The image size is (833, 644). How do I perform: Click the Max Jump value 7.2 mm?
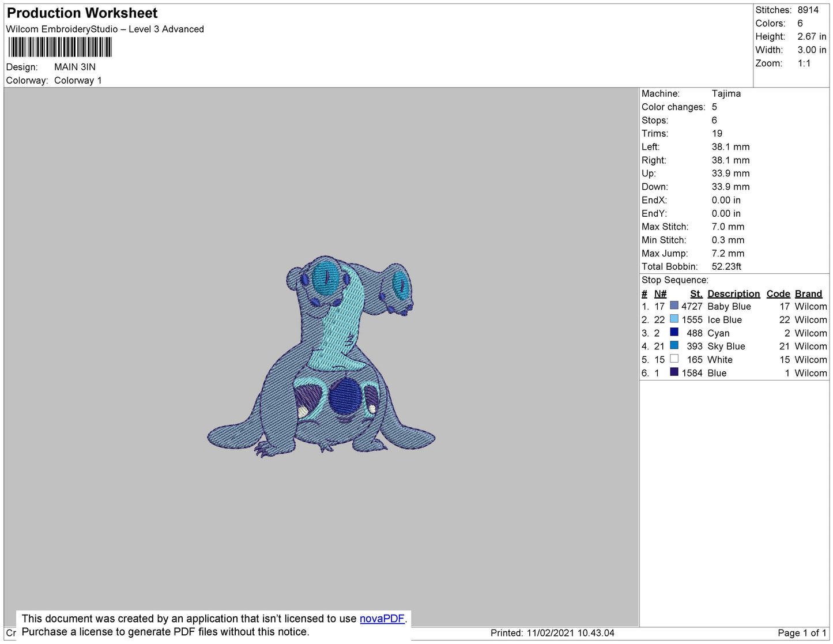(728, 253)
